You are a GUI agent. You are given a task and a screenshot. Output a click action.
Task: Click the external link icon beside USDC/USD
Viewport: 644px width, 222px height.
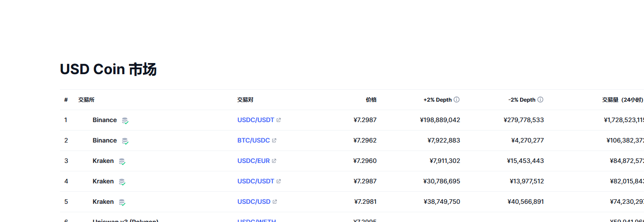pyautogui.click(x=275, y=202)
